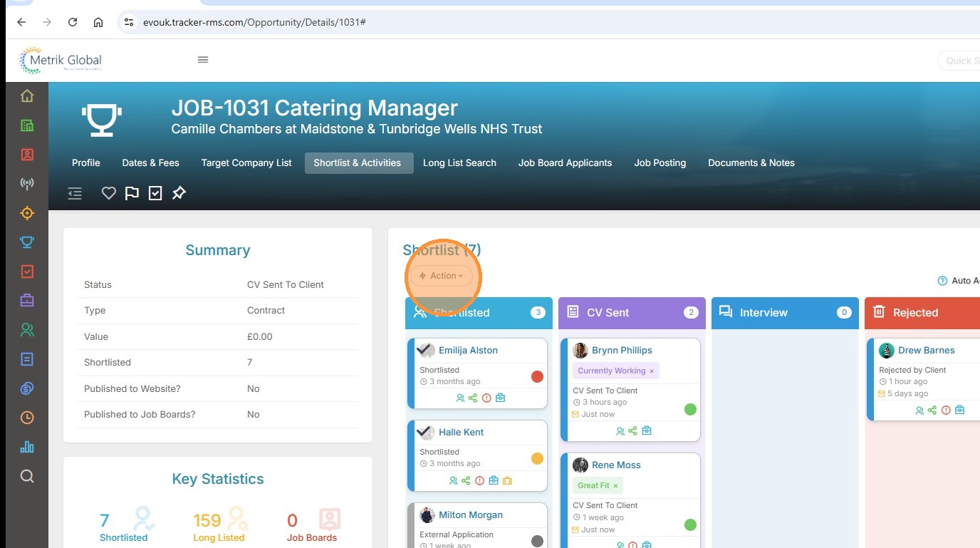980x548 pixels.
Task: Toggle the checkmark avatar on Emilija Alston's card
Action: [x=426, y=350]
